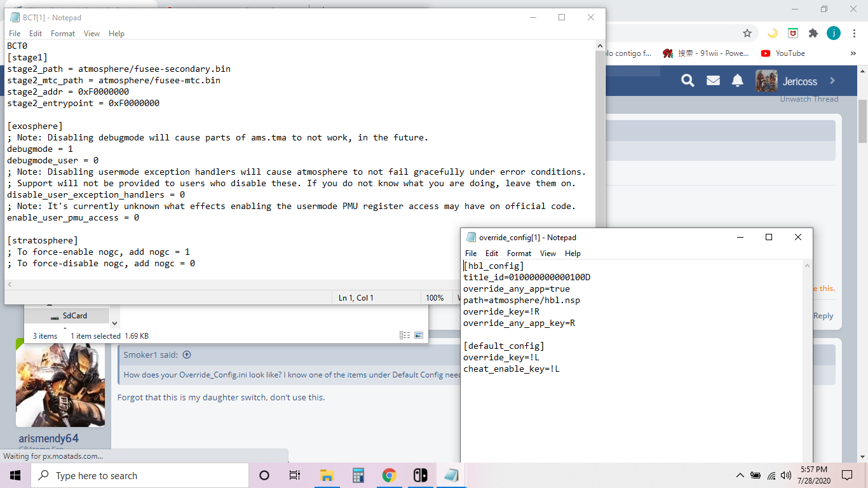Click the forum search magnifier icon
This screenshot has width=868, height=488.
(x=688, y=81)
